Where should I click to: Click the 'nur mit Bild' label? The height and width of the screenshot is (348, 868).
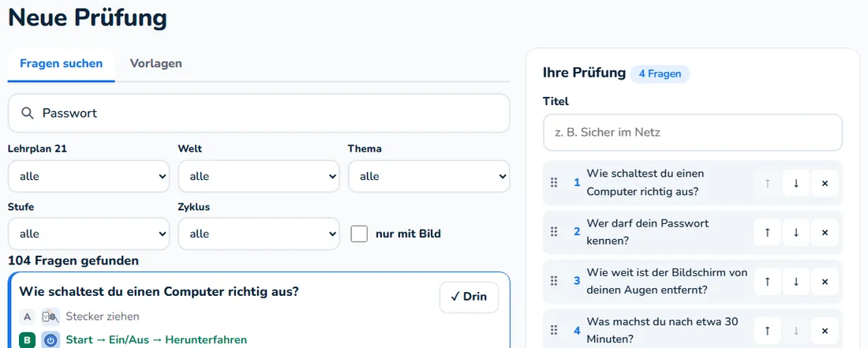pos(408,234)
